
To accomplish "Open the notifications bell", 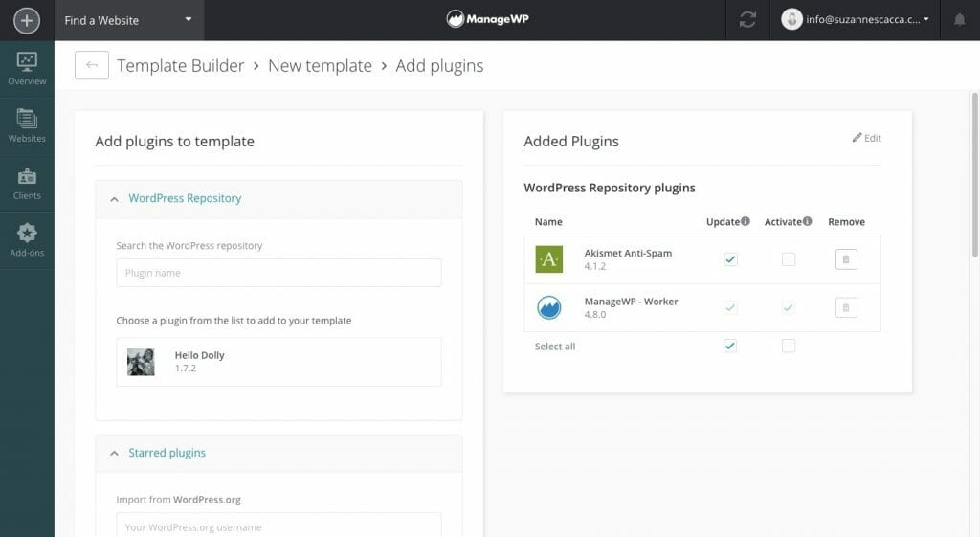I will pyautogui.click(x=959, y=20).
